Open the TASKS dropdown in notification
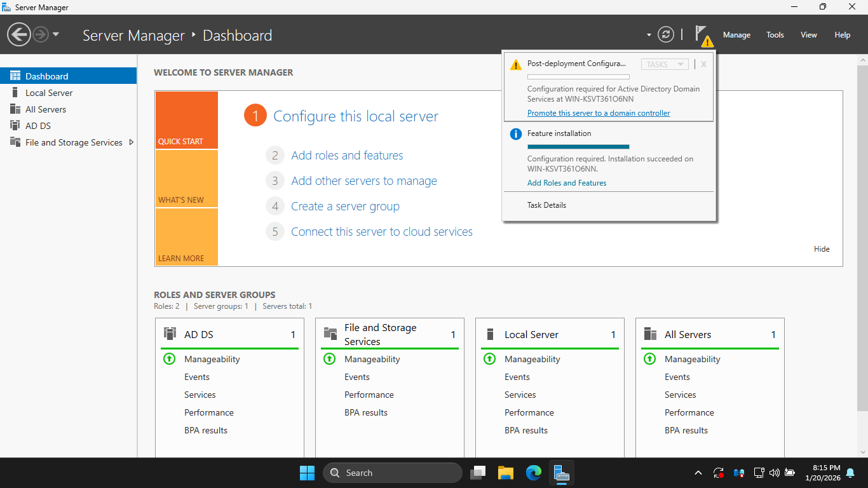This screenshot has width=868, height=488. (664, 64)
